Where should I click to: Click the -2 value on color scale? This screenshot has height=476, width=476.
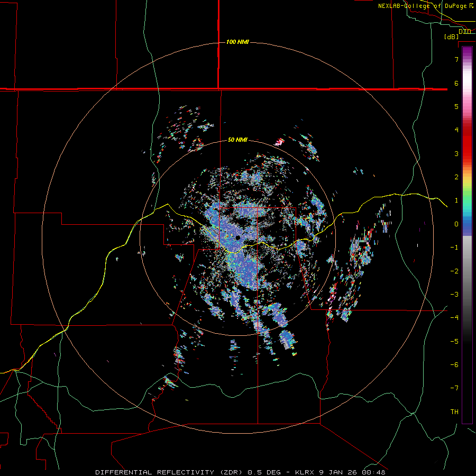point(454,271)
